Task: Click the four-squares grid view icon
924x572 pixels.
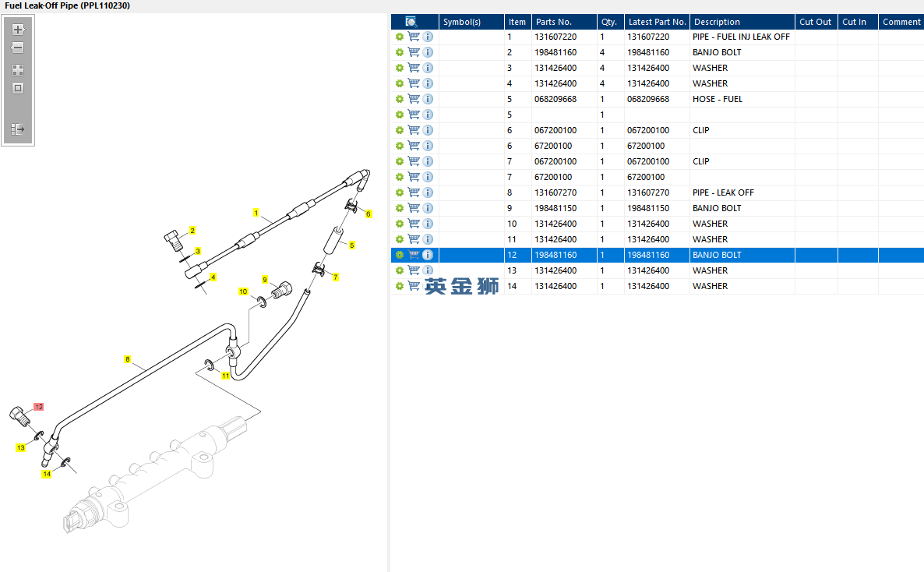Action: pos(18,70)
